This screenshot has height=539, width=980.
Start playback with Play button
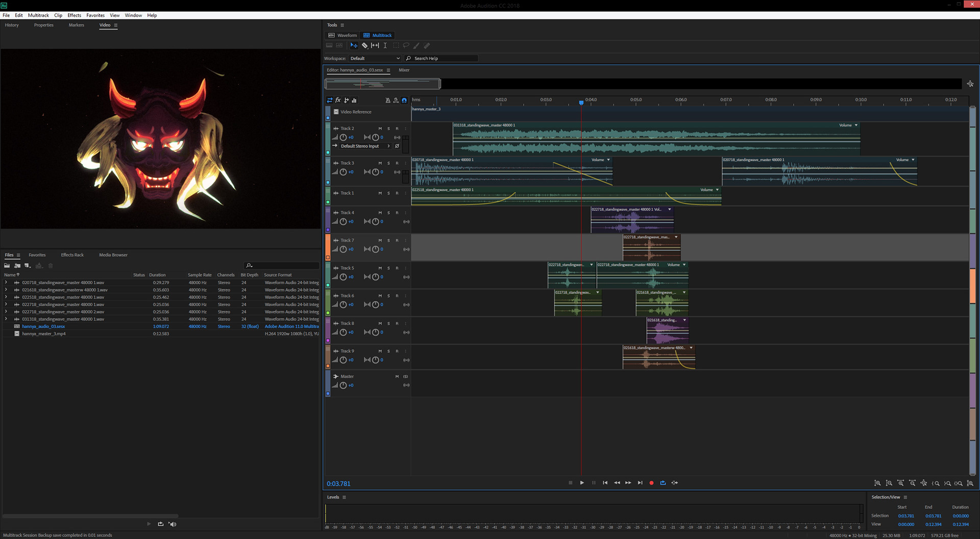[582, 483]
